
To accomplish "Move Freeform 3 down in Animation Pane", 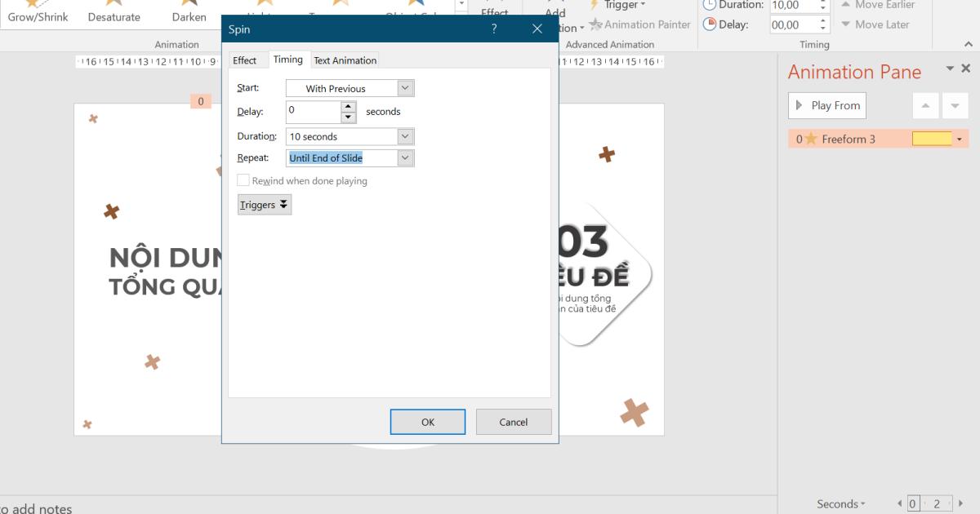I will coord(954,104).
